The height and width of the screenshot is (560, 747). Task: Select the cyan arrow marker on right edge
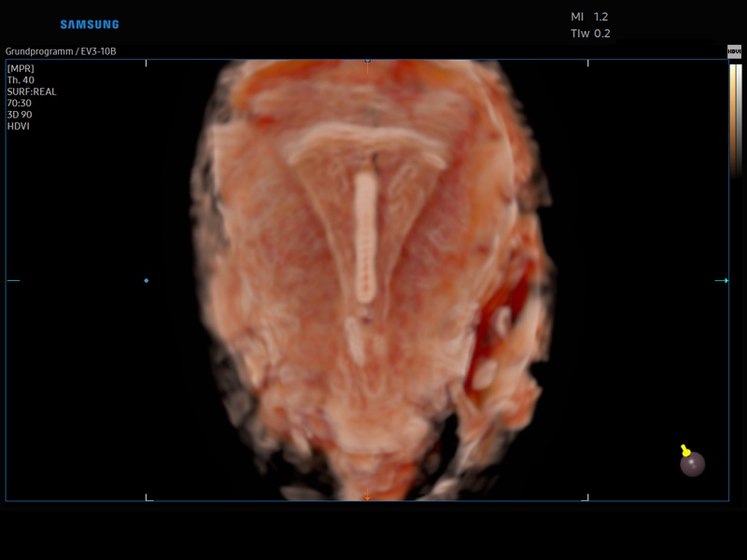tap(722, 280)
